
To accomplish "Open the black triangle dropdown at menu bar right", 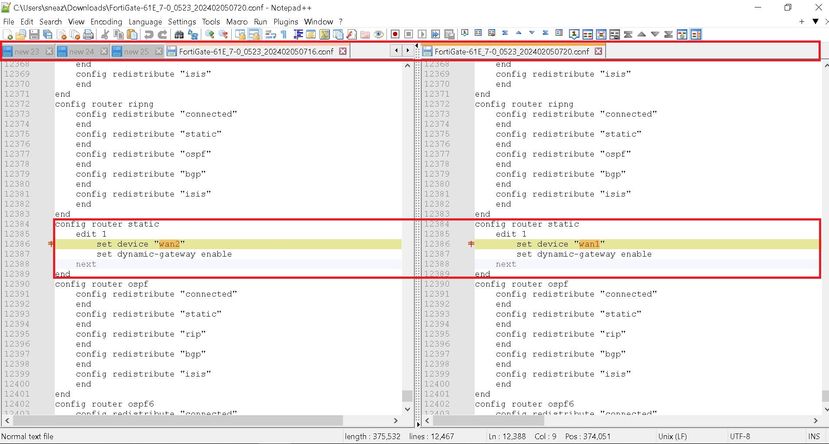I will [815, 22].
